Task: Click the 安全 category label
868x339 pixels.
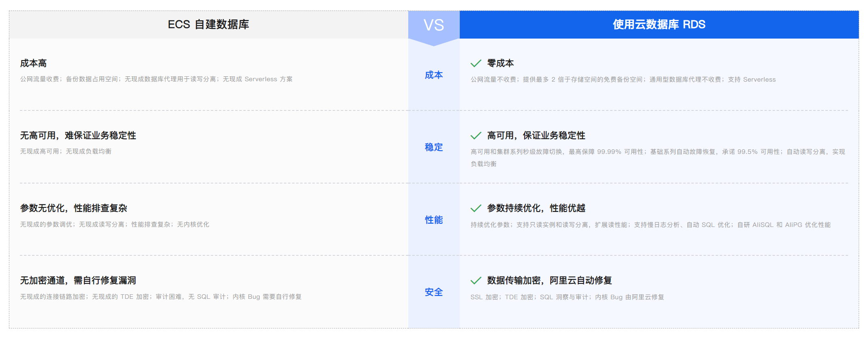Action: tap(434, 292)
